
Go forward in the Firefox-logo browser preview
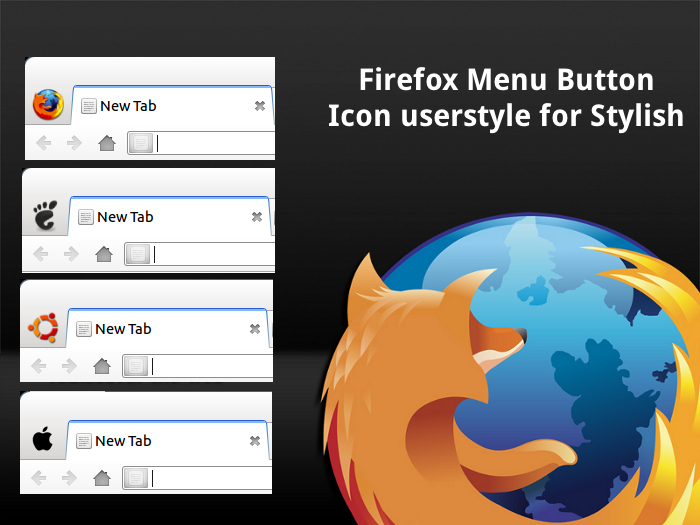pos(74,143)
